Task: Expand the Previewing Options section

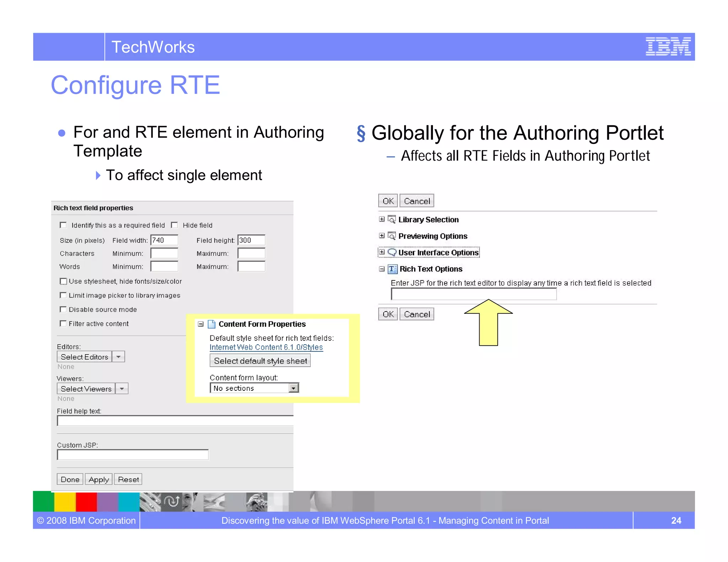Action: 382,236
